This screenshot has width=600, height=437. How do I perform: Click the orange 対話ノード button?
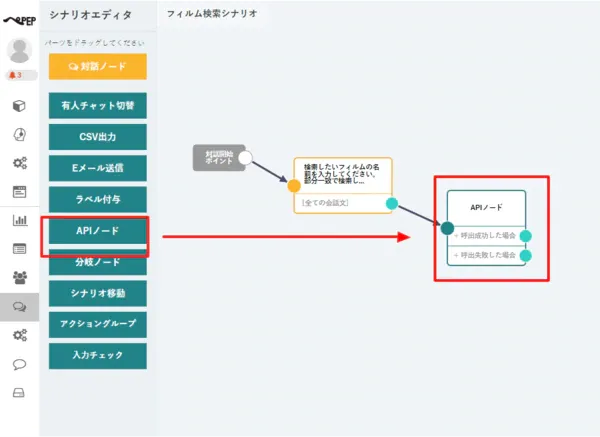pos(97,66)
